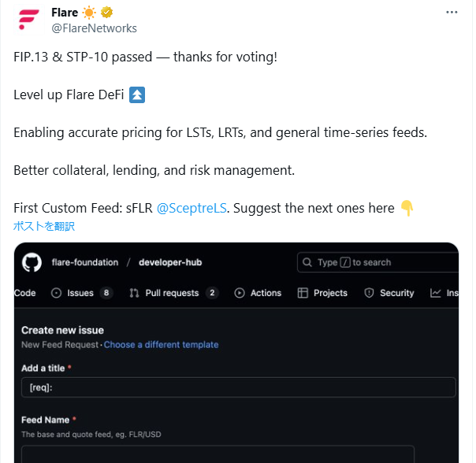Open Choose a different template link
476x463 pixels.
click(162, 345)
